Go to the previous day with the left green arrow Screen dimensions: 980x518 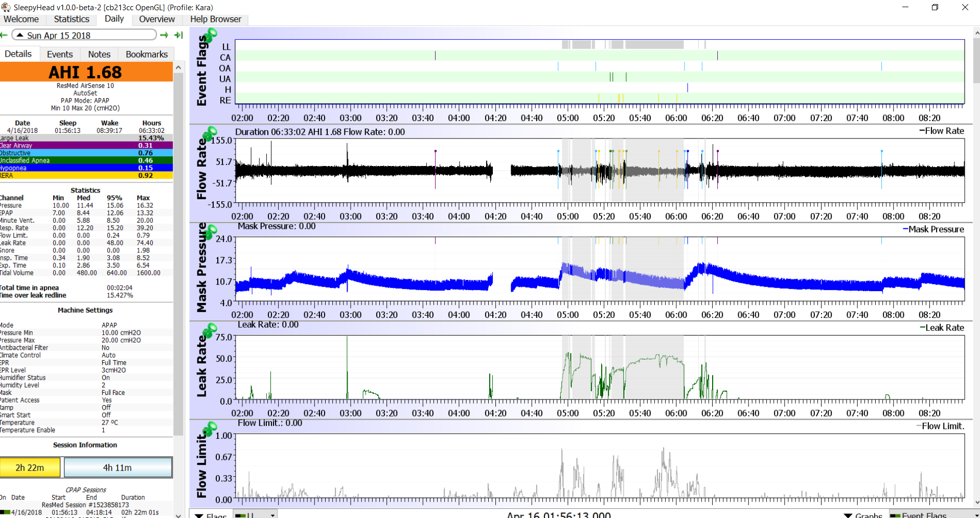(3, 35)
